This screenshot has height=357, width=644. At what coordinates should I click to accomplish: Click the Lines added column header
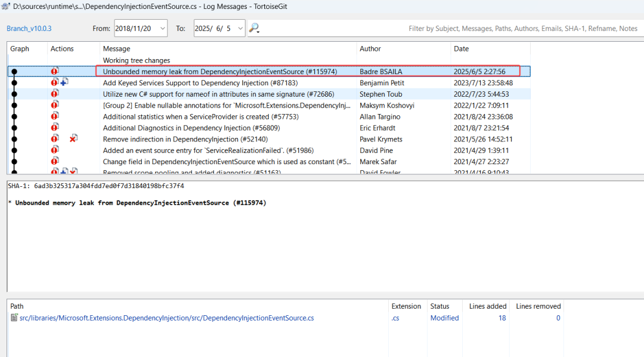487,306
